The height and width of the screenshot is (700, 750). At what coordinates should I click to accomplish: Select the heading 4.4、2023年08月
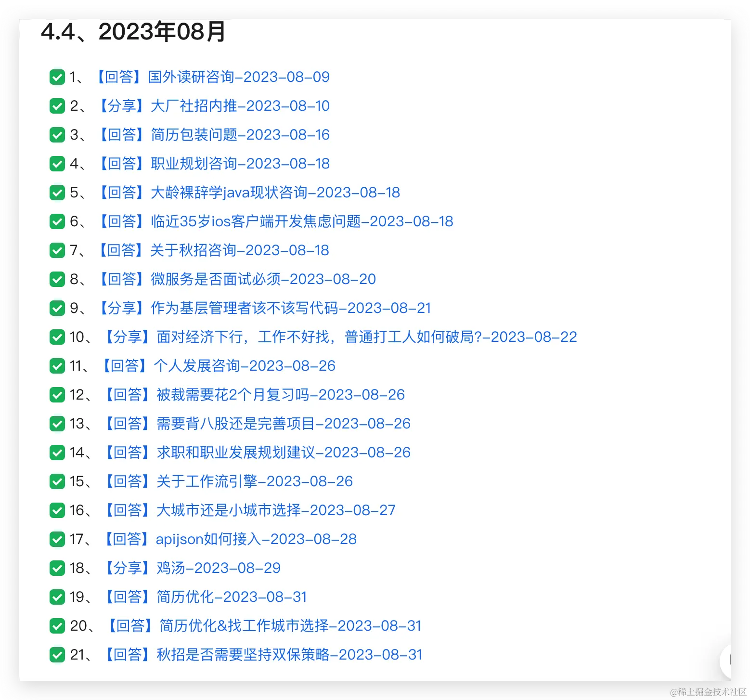coord(133,33)
